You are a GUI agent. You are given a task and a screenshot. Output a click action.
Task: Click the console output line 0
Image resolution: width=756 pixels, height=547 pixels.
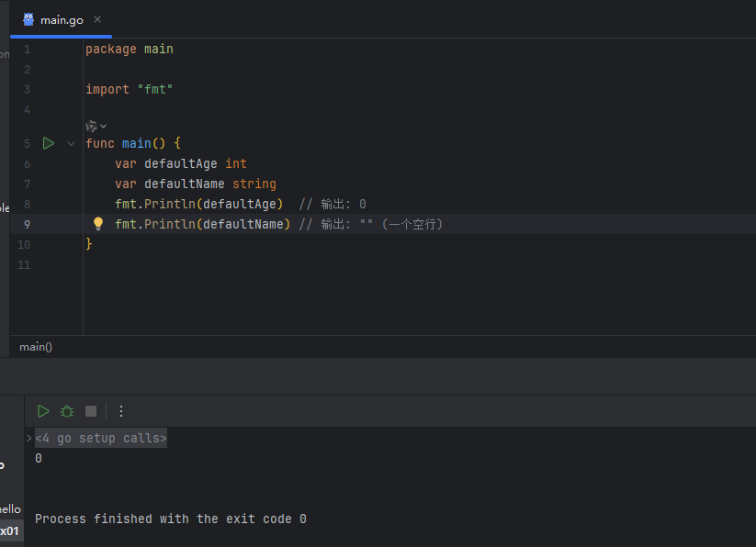tap(39, 458)
